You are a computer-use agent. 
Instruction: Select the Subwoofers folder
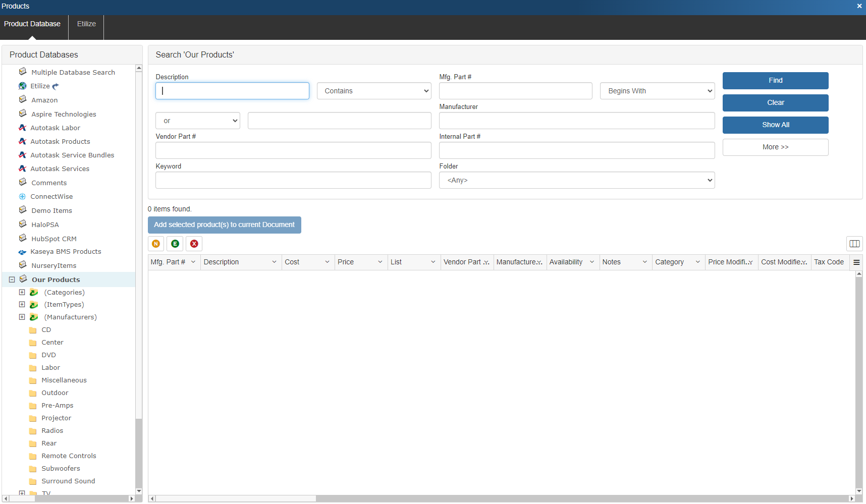pos(61,469)
